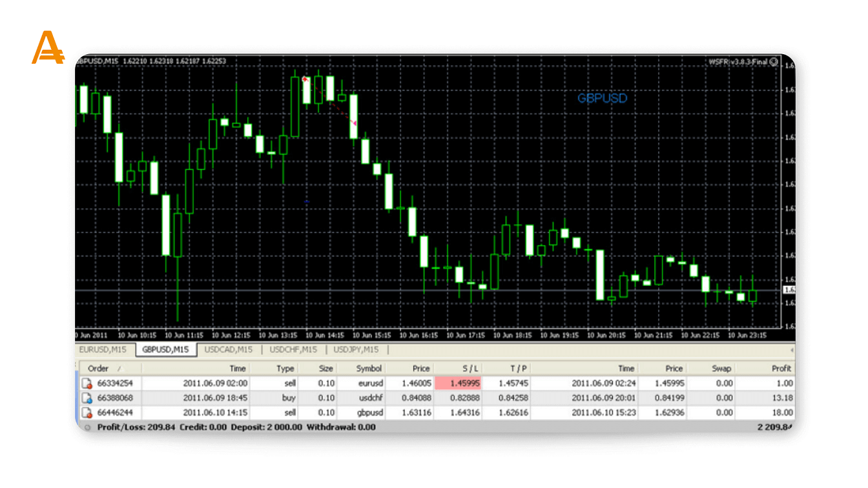Click the Symbol column header

369,369
